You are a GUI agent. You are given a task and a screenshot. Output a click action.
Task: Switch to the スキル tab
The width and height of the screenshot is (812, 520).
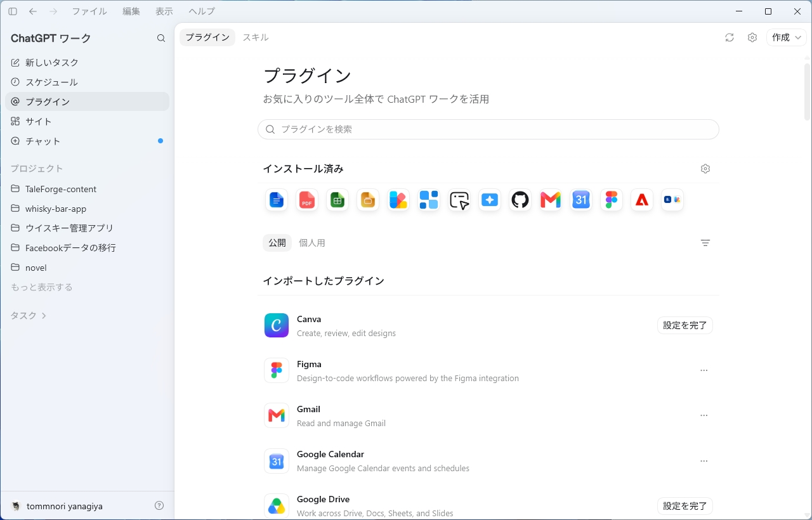pyautogui.click(x=256, y=37)
